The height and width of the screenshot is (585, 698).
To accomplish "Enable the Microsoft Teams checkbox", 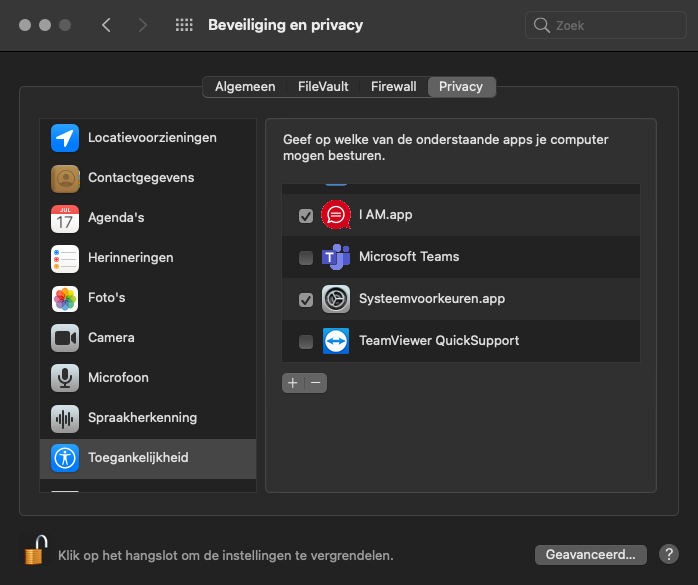I will tap(306, 258).
